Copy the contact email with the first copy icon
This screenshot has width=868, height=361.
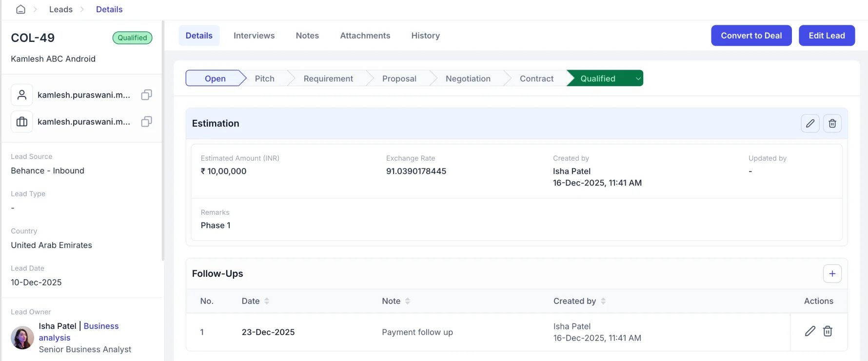(146, 95)
